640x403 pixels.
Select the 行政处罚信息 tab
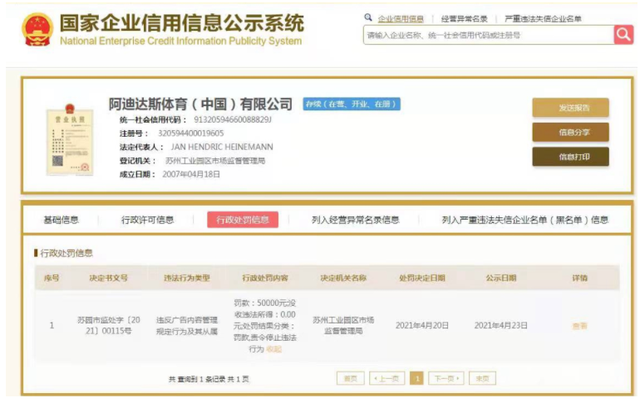click(x=243, y=220)
